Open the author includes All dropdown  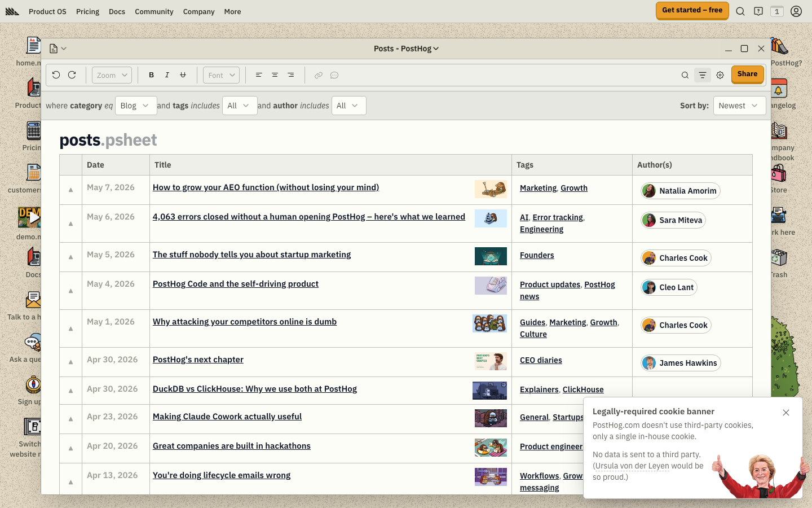(349, 106)
